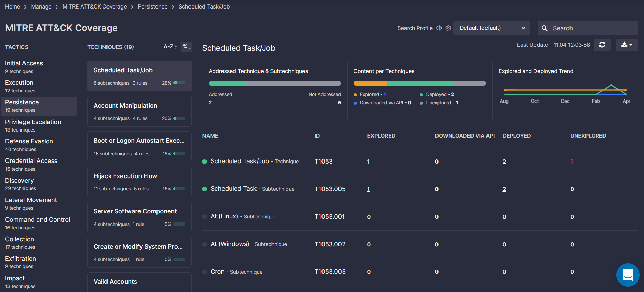Click the Hijack Execution Flow progress bar
644x292 pixels.
coord(179,189)
